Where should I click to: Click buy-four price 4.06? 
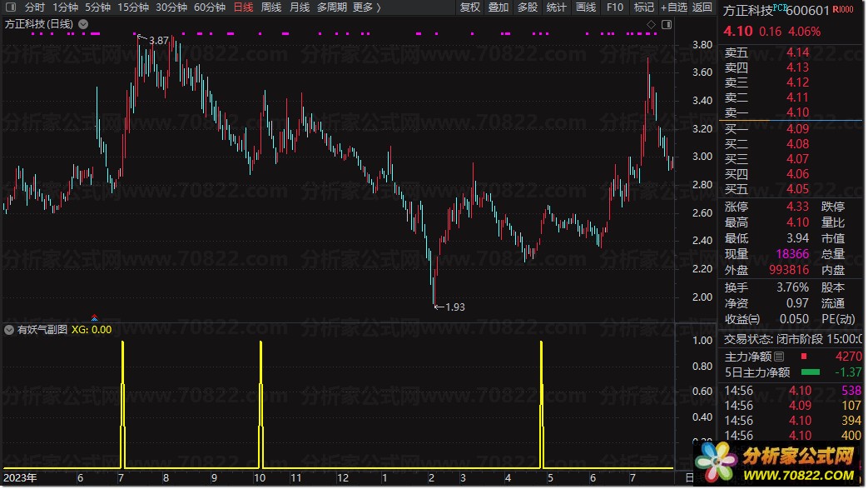[798, 174]
